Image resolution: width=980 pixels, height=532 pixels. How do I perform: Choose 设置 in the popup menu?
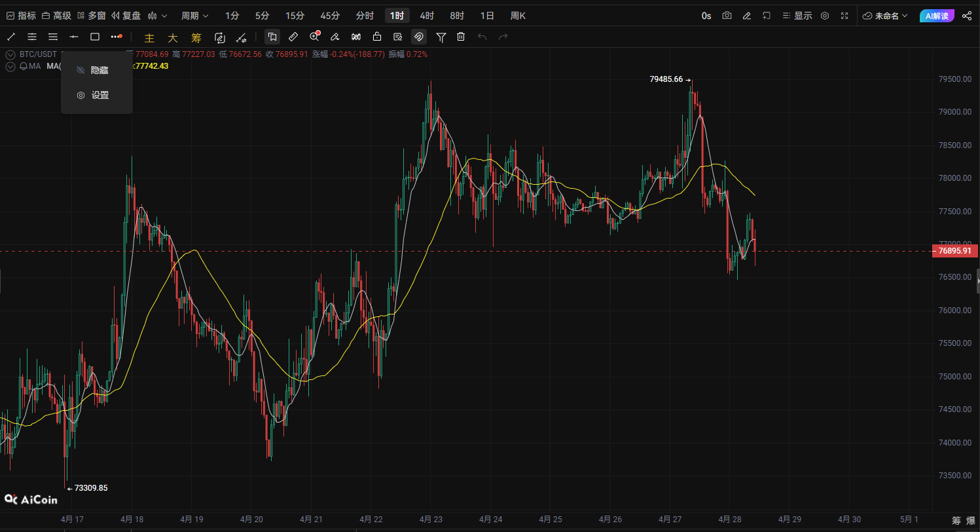(x=100, y=95)
